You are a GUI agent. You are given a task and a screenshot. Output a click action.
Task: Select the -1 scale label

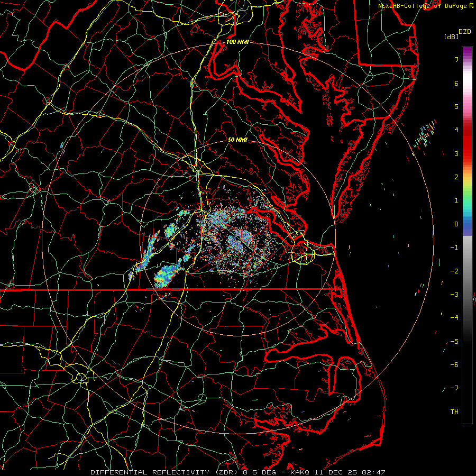454,248
